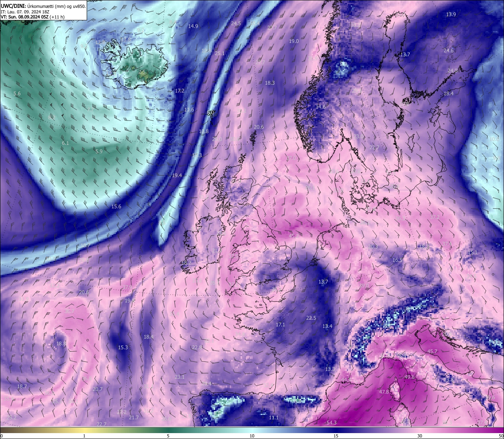Click the 5.6 value label
504x439 pixels.
[x=17, y=94]
